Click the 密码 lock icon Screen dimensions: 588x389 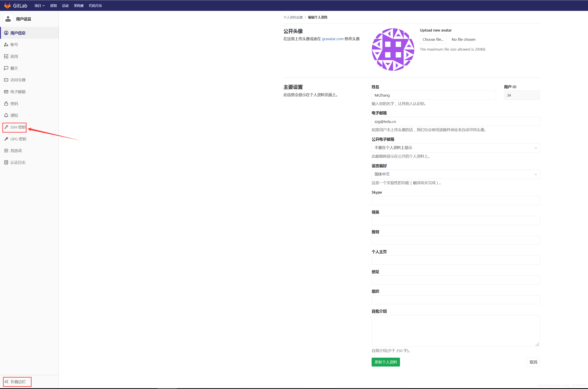pos(6,104)
